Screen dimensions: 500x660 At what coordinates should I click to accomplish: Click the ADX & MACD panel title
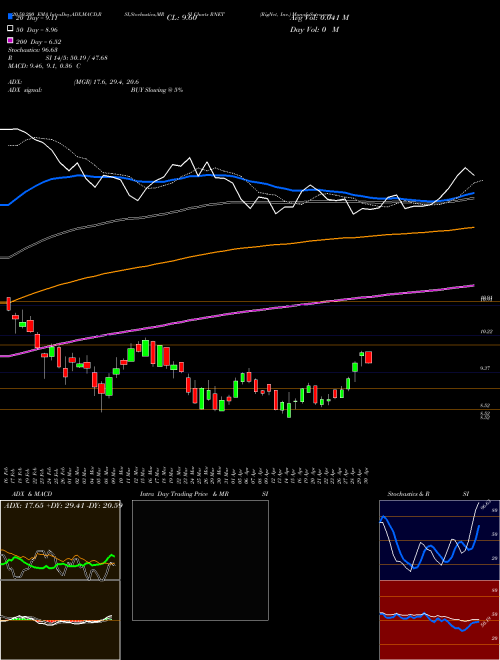pyautogui.click(x=32, y=494)
